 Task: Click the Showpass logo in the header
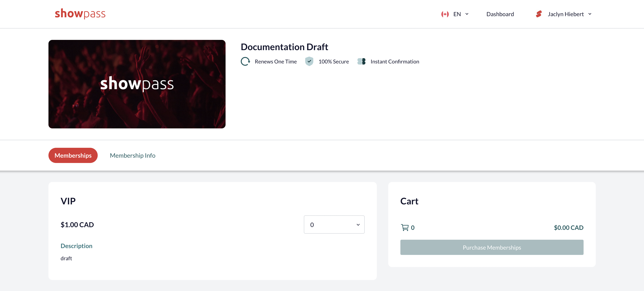point(80,14)
